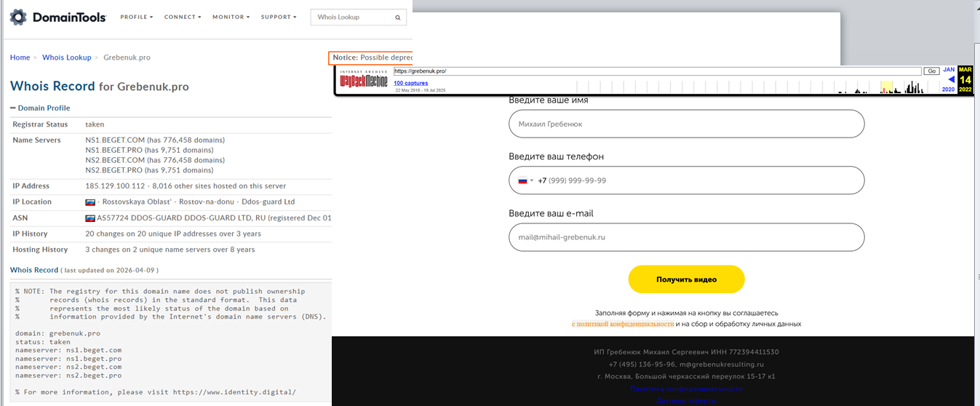Click the Registrar Status 'taken' value
The width and height of the screenshot is (980, 406).
click(x=95, y=124)
